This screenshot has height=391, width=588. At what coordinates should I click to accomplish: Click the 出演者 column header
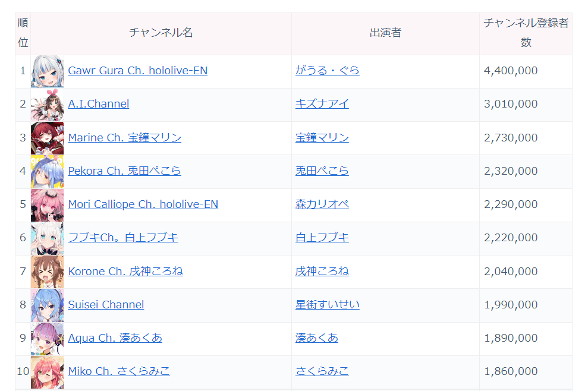[384, 32]
